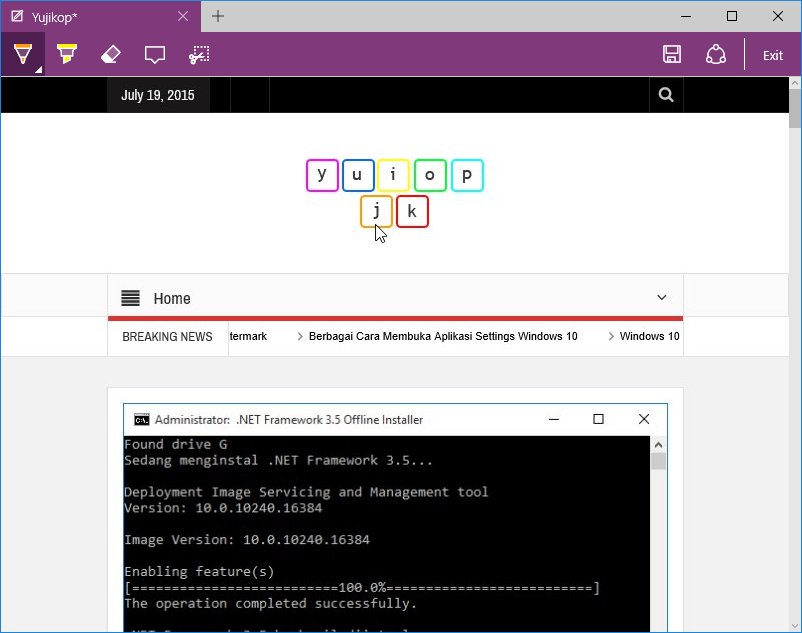Open the 'Windows 10' ticker headline
Image resolution: width=802 pixels, height=633 pixels.
tap(649, 336)
